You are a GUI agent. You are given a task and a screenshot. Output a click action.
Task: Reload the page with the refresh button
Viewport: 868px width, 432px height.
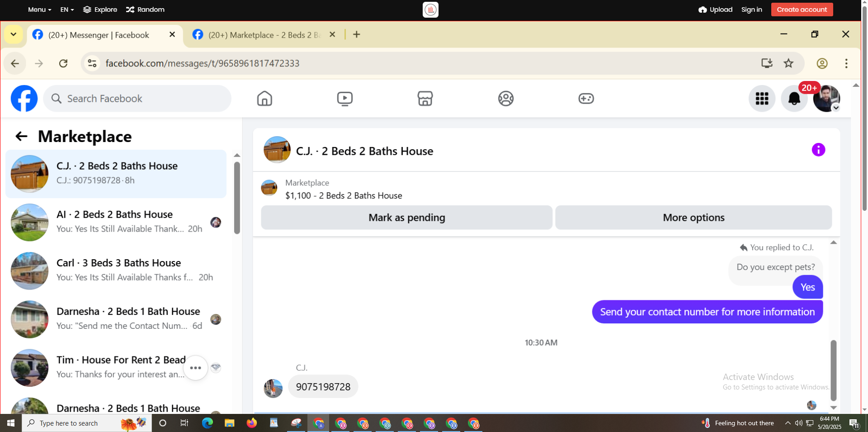[63, 63]
